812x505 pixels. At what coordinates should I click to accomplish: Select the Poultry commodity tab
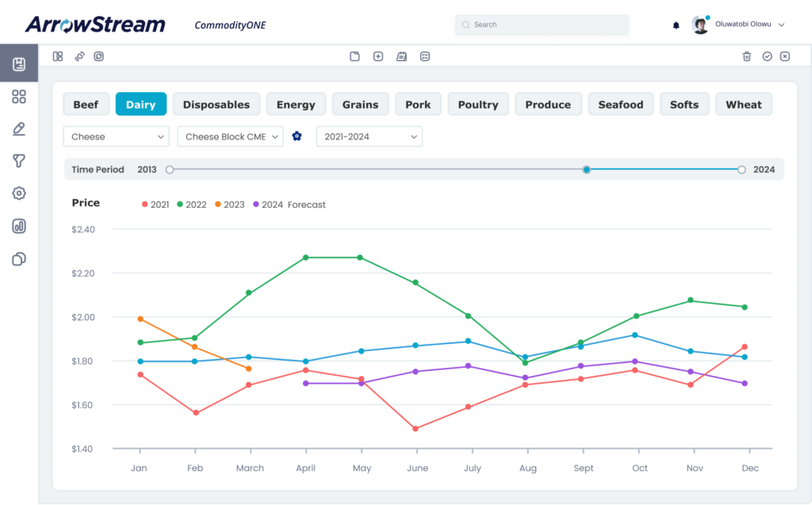(x=478, y=105)
